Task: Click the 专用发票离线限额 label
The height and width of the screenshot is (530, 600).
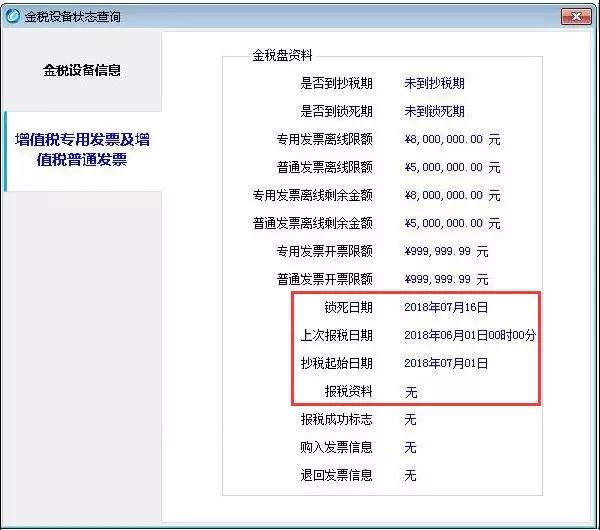Action: 324,139
